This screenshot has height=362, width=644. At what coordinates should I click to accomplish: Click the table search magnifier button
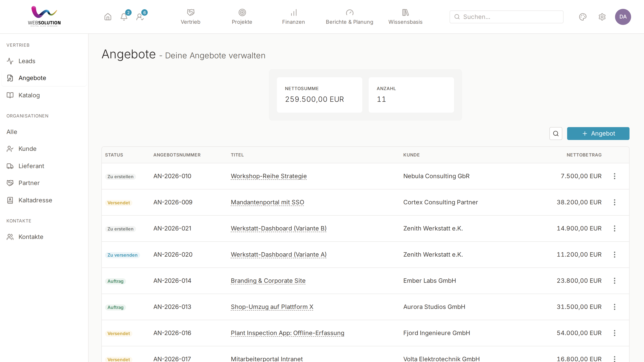pyautogui.click(x=556, y=133)
